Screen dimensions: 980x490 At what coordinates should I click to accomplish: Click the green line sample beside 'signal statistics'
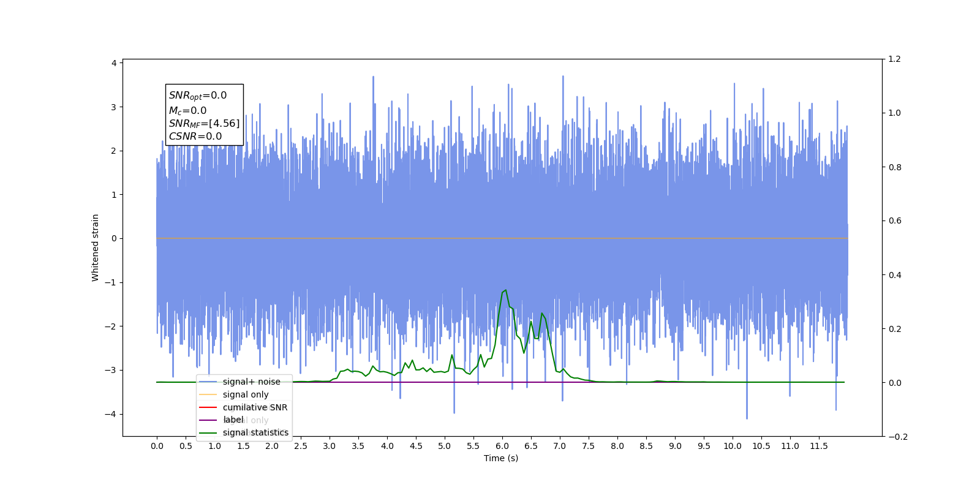(x=208, y=432)
